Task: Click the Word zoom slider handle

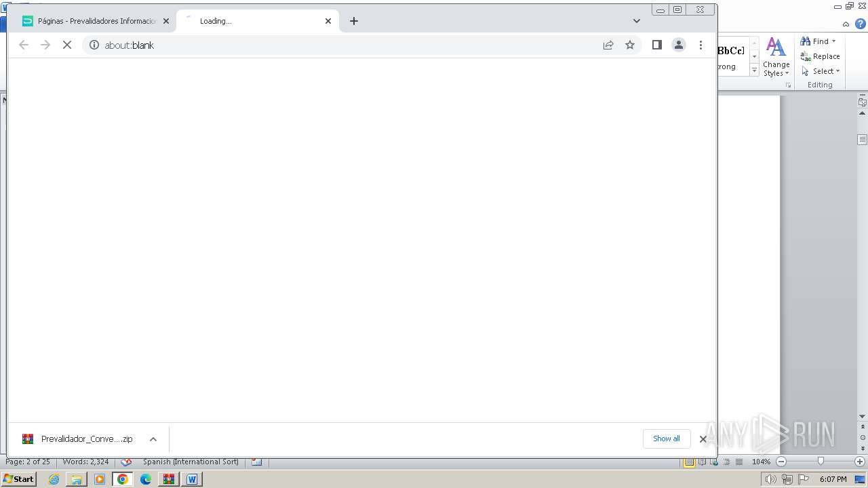Action: pos(821,462)
